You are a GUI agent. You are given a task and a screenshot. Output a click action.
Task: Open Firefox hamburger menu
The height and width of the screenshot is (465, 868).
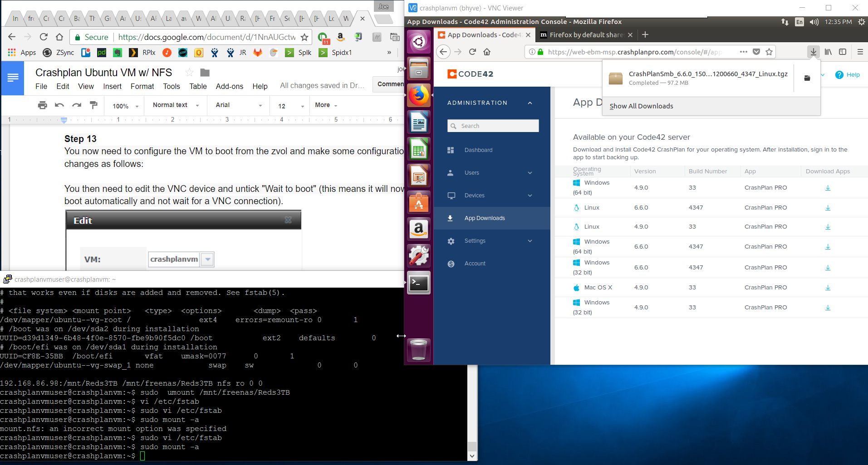point(860,52)
